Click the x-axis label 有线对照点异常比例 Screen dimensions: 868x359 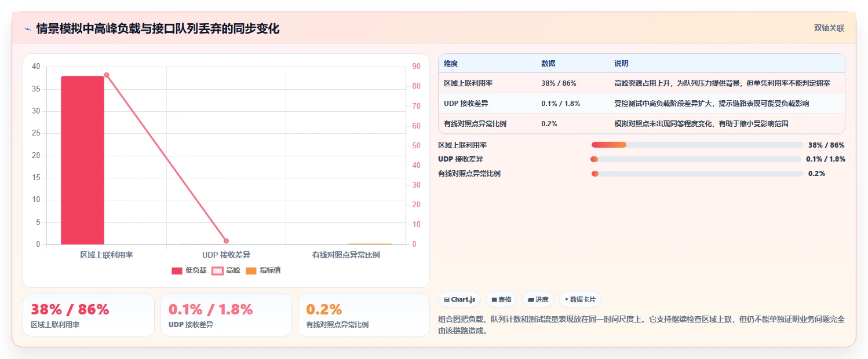tap(346, 255)
